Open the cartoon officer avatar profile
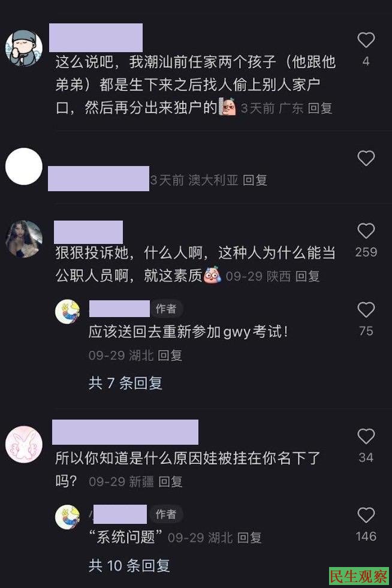392x588 pixels. tap(23, 49)
